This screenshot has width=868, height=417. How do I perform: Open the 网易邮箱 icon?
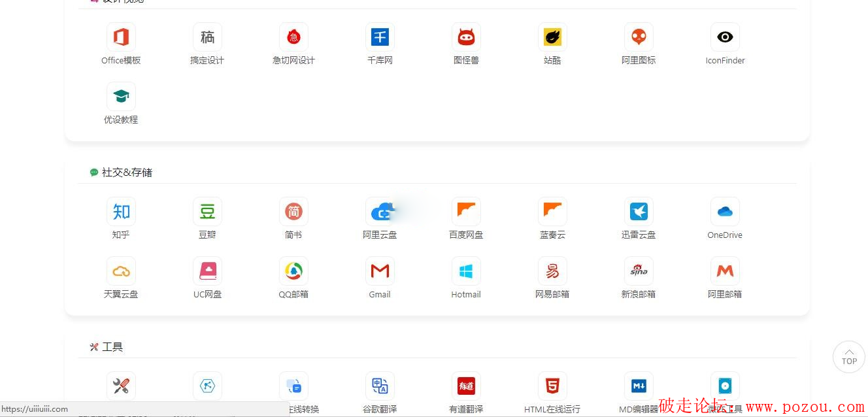click(552, 271)
